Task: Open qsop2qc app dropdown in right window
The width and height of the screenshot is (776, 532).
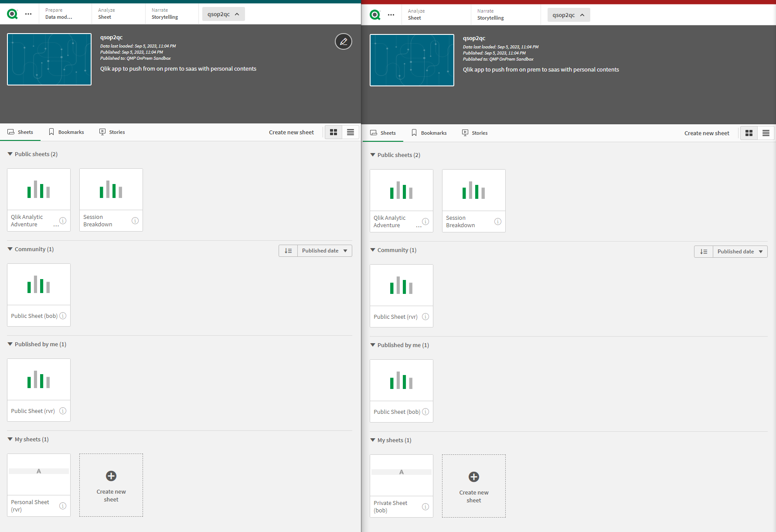Action: 568,15
